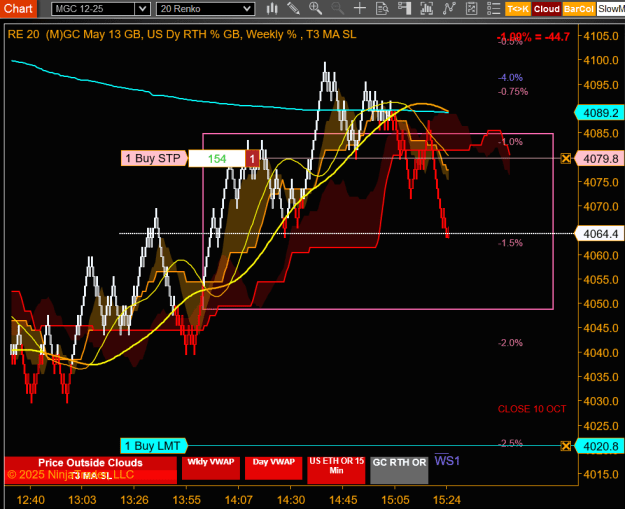Toggle the BarCol button
This screenshot has width=625, height=509.
coord(579,9)
